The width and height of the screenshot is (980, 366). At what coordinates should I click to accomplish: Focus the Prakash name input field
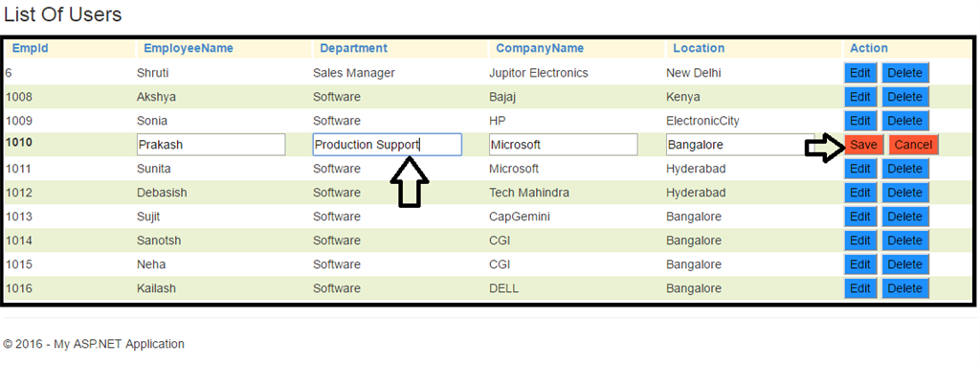pos(212,145)
